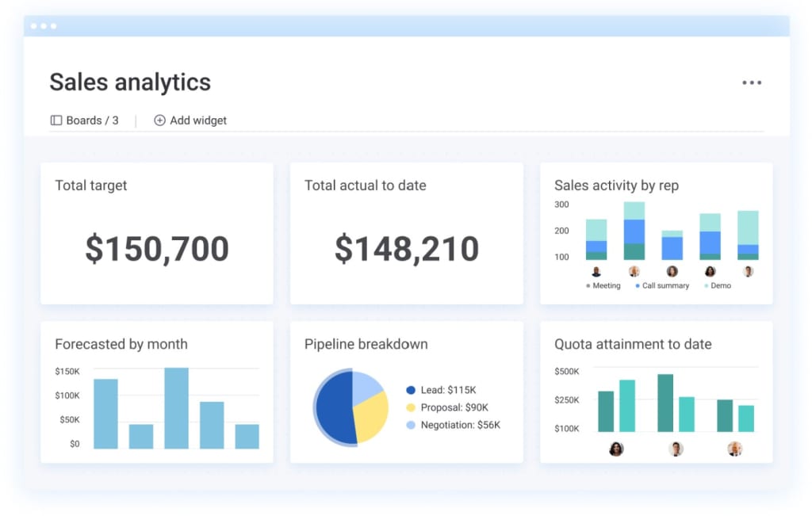The height and width of the screenshot is (516, 812).
Task: Click the $250K axis label in Quota chart
Action: point(567,400)
